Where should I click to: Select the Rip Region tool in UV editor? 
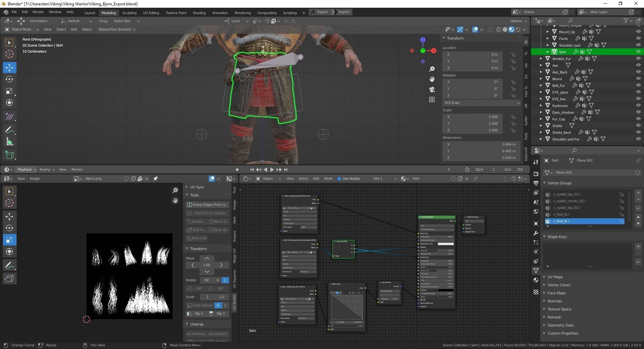pyautogui.click(x=9, y=278)
